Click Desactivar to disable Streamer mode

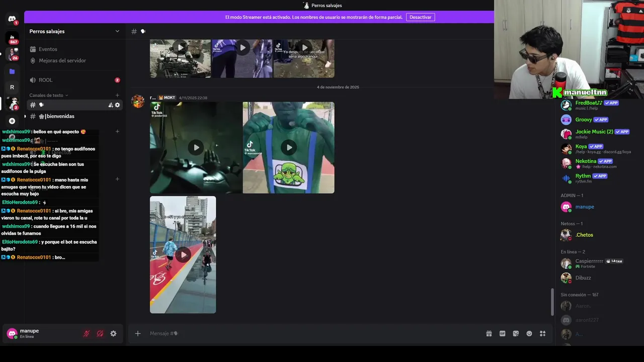420,17
